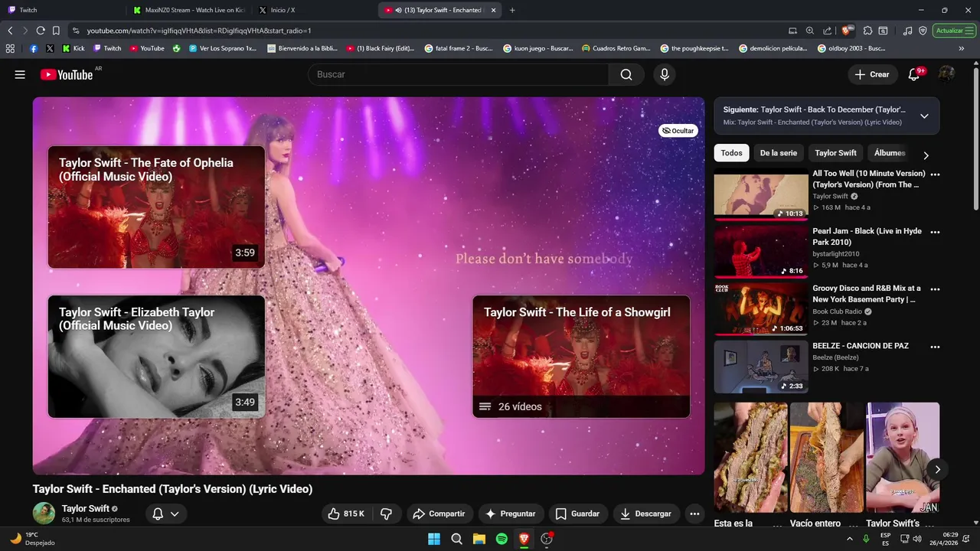Bookmark this page icon in toolbar
This screenshot has height=551, width=980.
click(56, 31)
